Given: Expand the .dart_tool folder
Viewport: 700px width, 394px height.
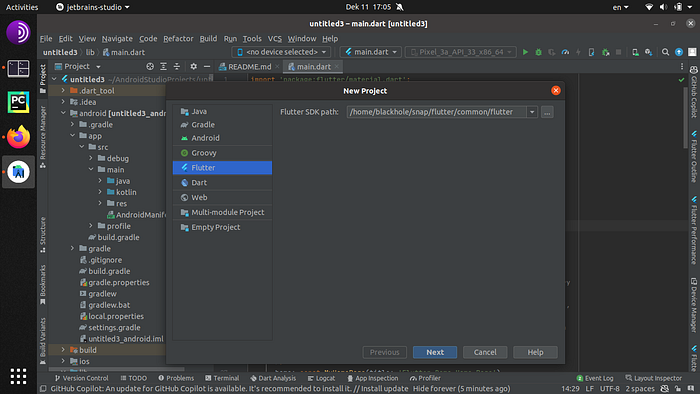Looking at the screenshot, I should (x=63, y=91).
